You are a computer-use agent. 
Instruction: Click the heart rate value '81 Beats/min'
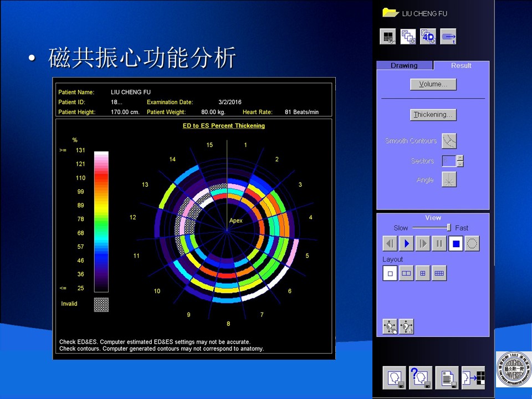tap(301, 112)
